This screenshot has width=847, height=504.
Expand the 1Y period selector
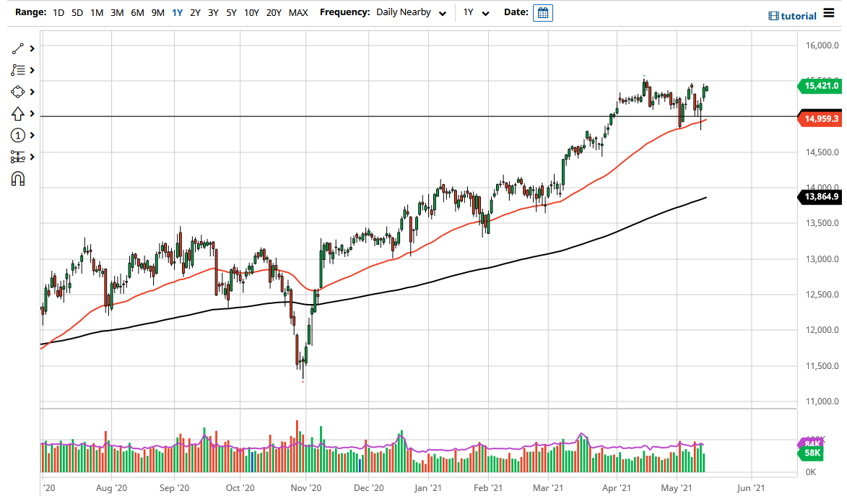point(476,12)
